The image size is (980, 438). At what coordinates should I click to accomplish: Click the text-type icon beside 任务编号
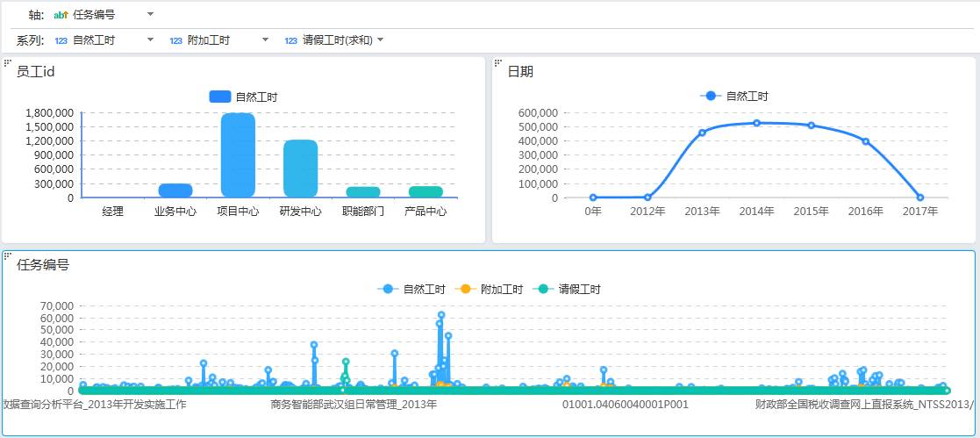61,14
